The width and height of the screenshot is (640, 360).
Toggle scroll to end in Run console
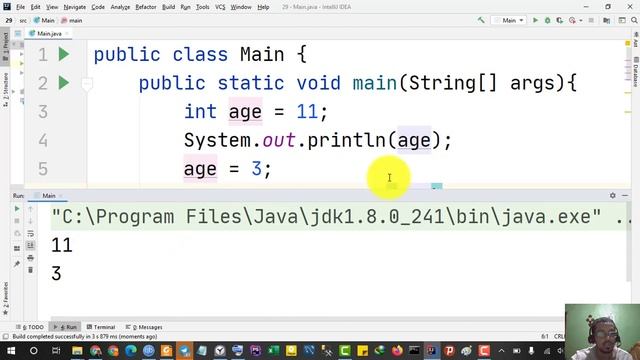click(30, 245)
